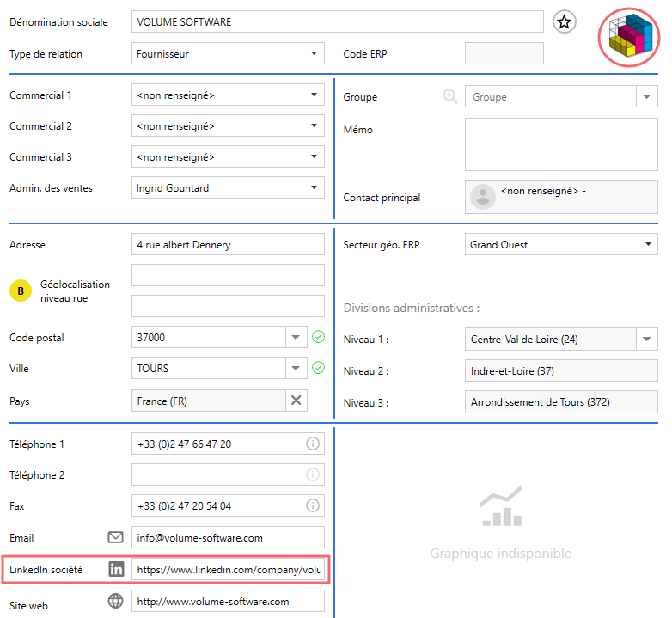672x618 pixels.
Task: Click the second address line field
Action: click(228, 275)
